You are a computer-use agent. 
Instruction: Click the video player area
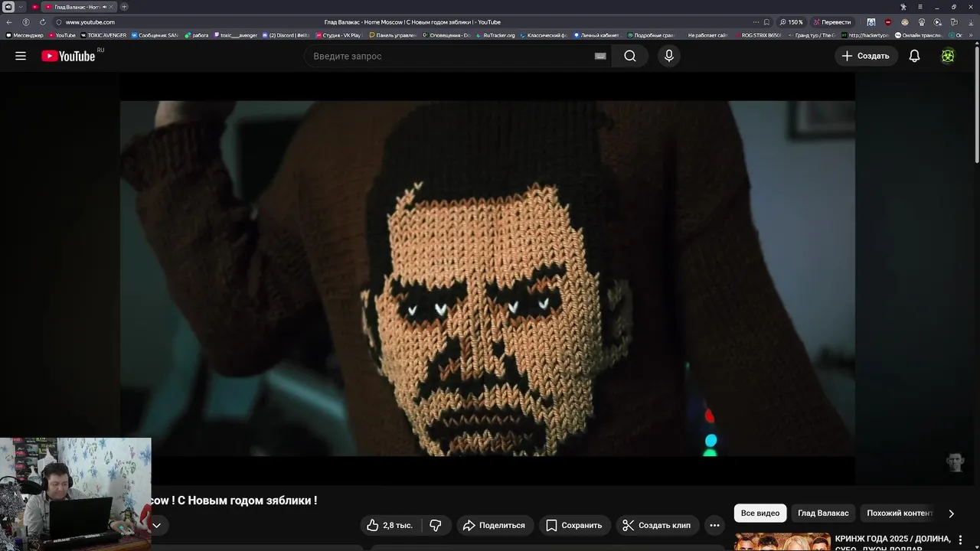click(x=487, y=279)
